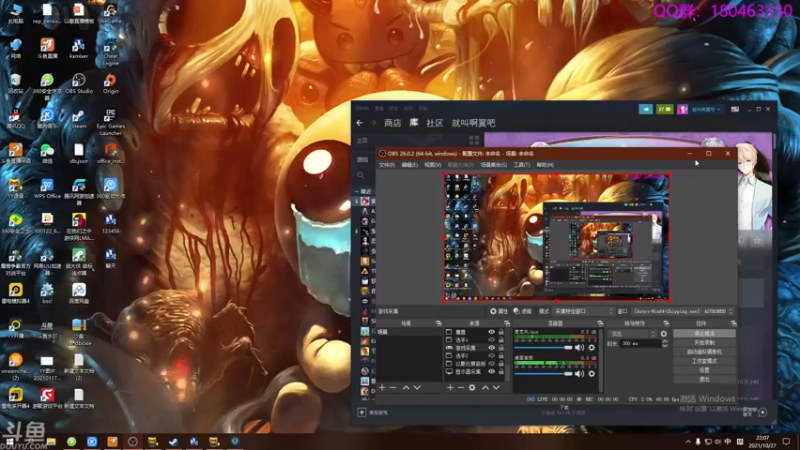Open window selection dropdown (Astro-Win64-Shipping)
Image resolution: width=800 pixels, height=450 pixels.
pyautogui.click(x=683, y=311)
